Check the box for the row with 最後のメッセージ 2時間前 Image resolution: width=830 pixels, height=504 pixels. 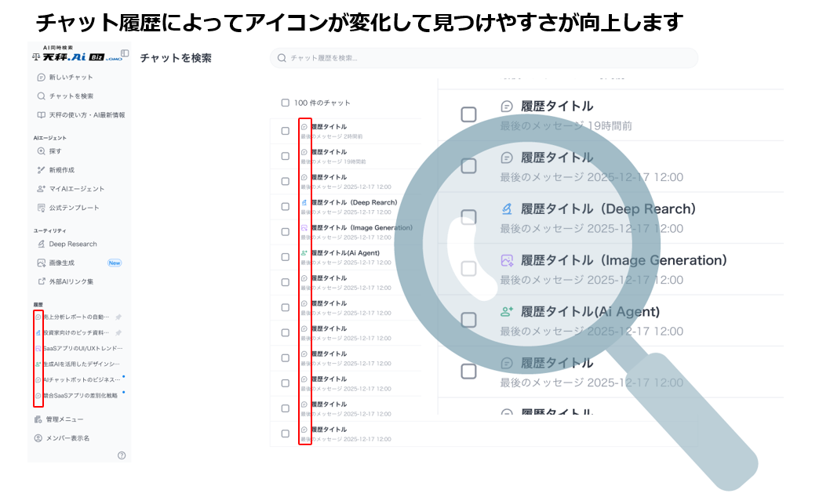tap(286, 131)
